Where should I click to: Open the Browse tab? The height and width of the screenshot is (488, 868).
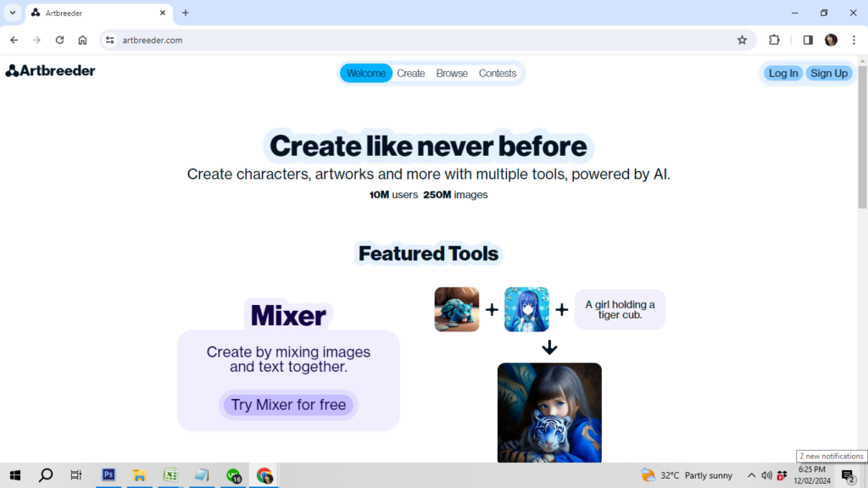point(452,74)
